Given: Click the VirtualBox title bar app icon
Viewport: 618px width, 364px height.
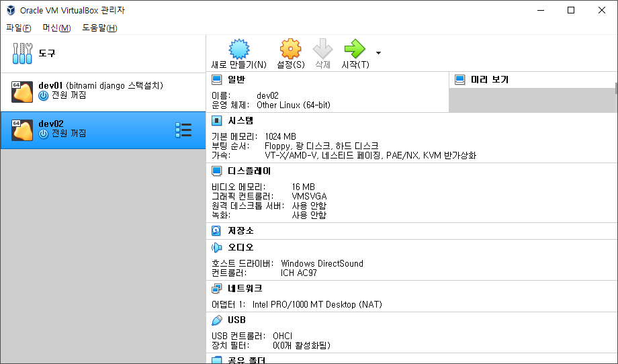Looking at the screenshot, I should (x=11, y=10).
